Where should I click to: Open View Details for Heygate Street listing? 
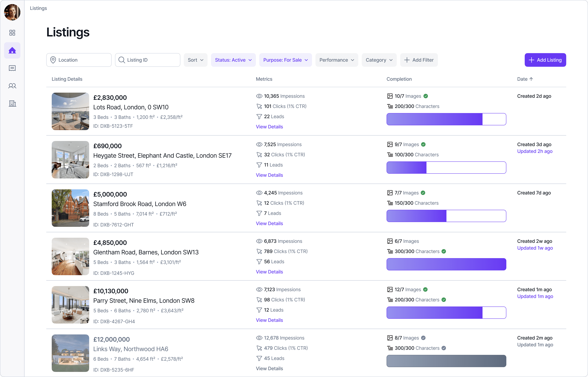coord(269,175)
